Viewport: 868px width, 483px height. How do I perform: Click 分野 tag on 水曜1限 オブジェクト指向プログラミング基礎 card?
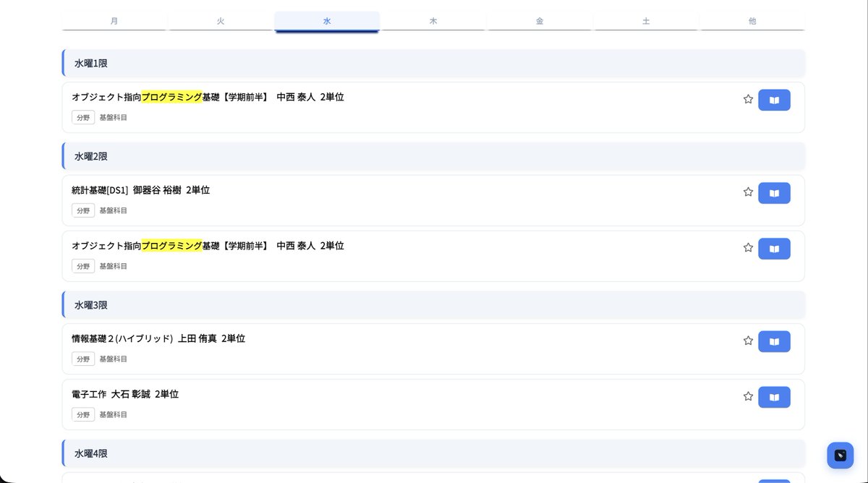tap(83, 117)
